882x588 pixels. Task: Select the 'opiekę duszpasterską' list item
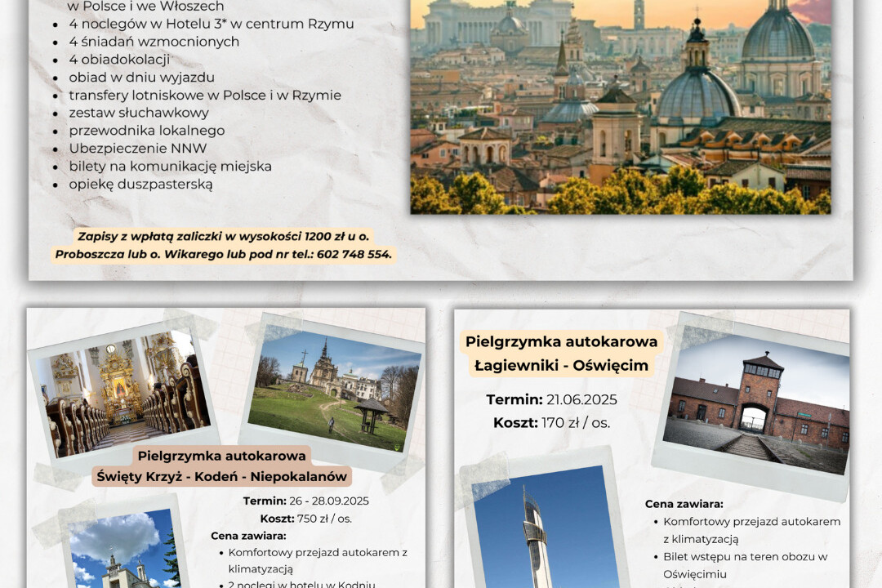tap(141, 185)
